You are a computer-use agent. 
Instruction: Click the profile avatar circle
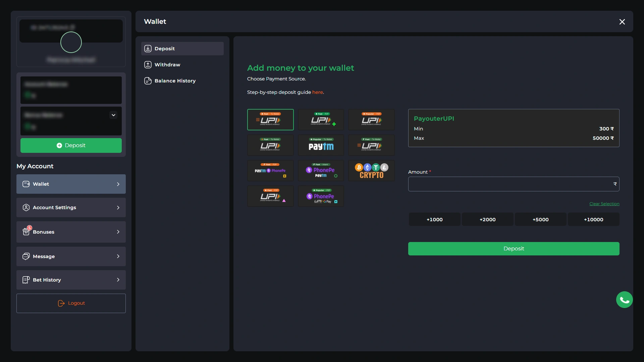pos(71,42)
